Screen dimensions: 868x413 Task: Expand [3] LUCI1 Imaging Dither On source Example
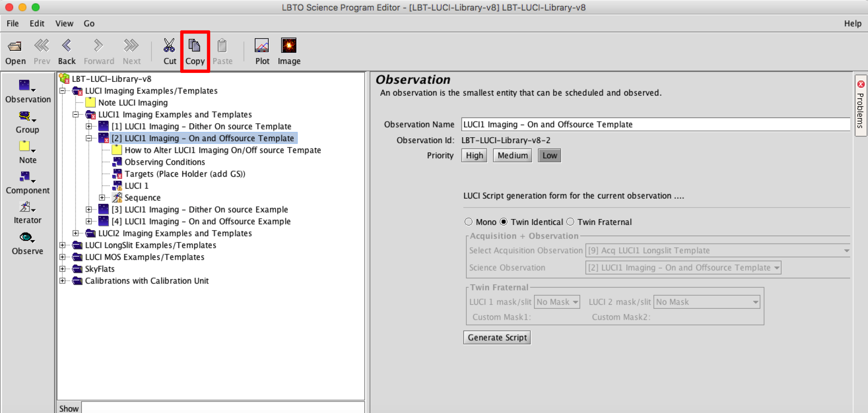89,209
